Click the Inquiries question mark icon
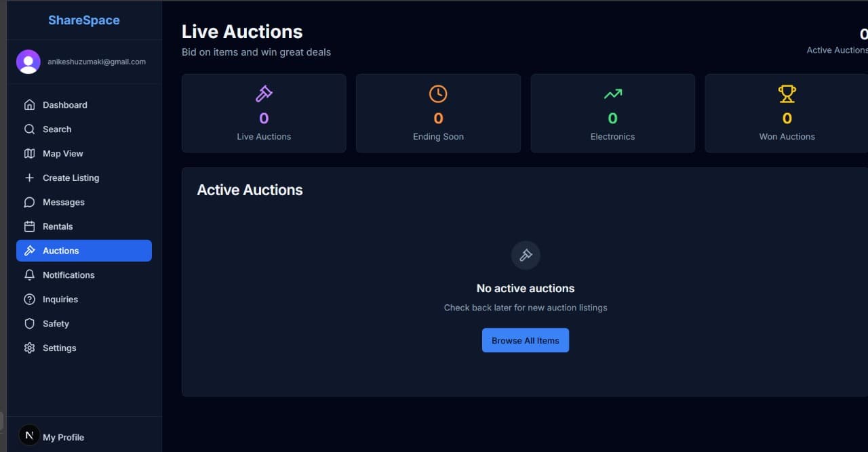The image size is (868, 452). click(29, 300)
